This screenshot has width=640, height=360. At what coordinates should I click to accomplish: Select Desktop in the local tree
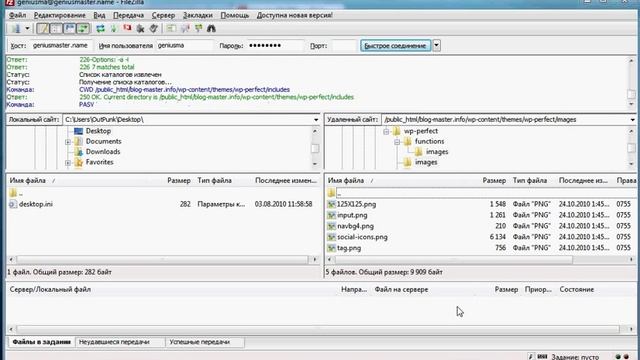click(x=98, y=131)
